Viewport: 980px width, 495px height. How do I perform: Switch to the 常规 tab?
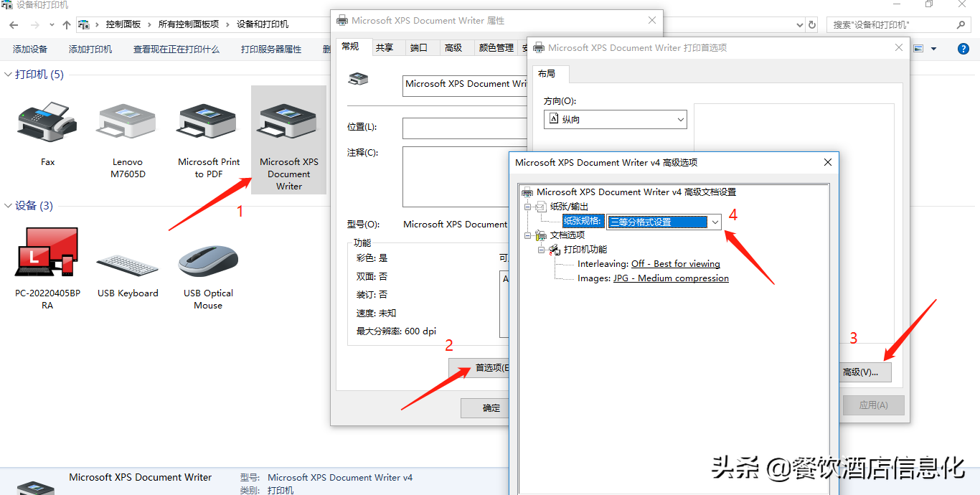[x=350, y=47]
